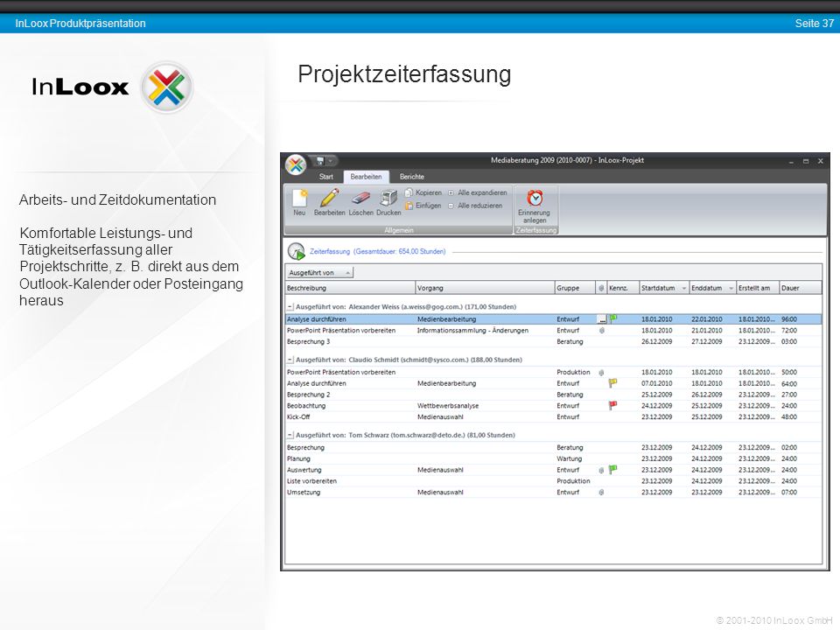Click the Drucken printer icon

coord(388,198)
